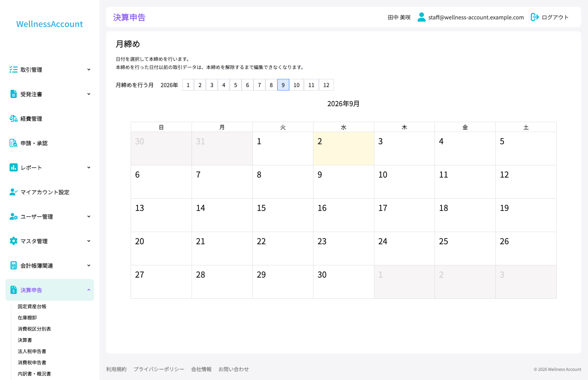This screenshot has width=588, height=380.
Task: Select month 2 in month selector
Action: (200, 85)
